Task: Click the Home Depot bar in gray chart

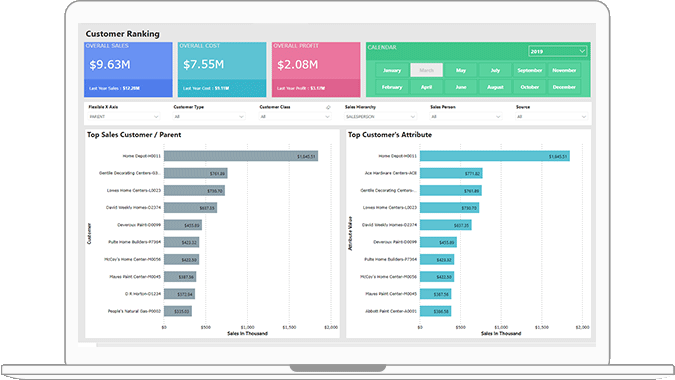Action: tap(241, 156)
